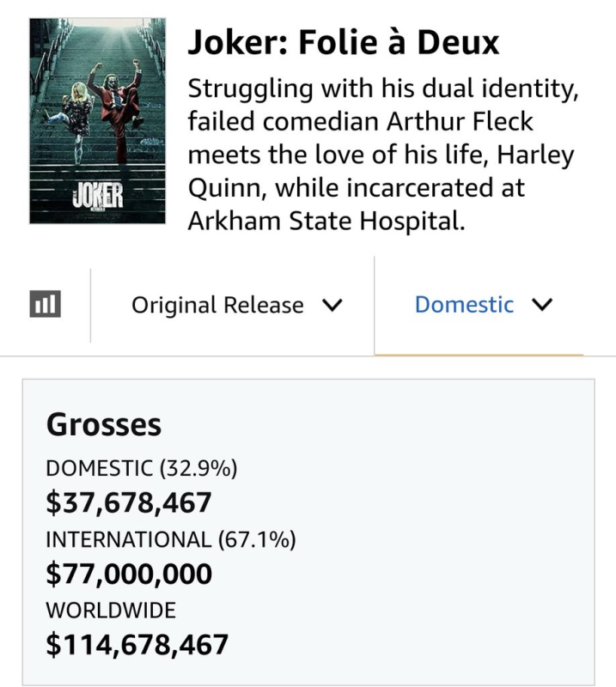Click the JOKER logo on the poster
616x687 pixels.
[x=98, y=197]
